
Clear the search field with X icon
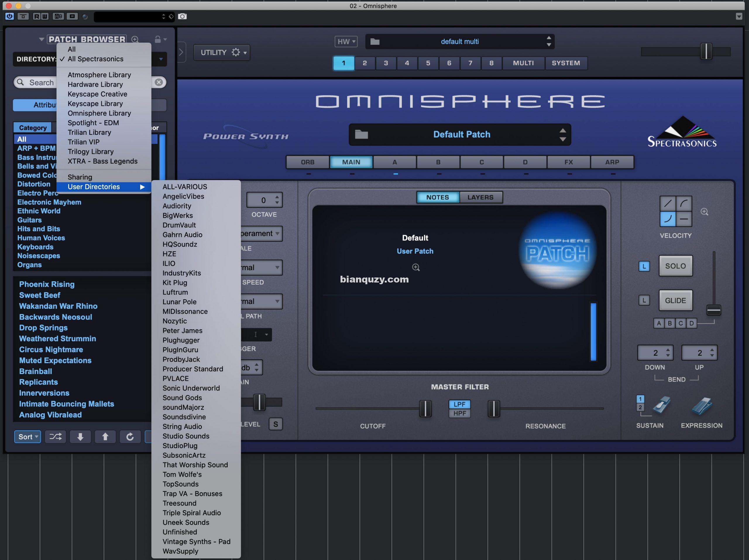pos(159,82)
